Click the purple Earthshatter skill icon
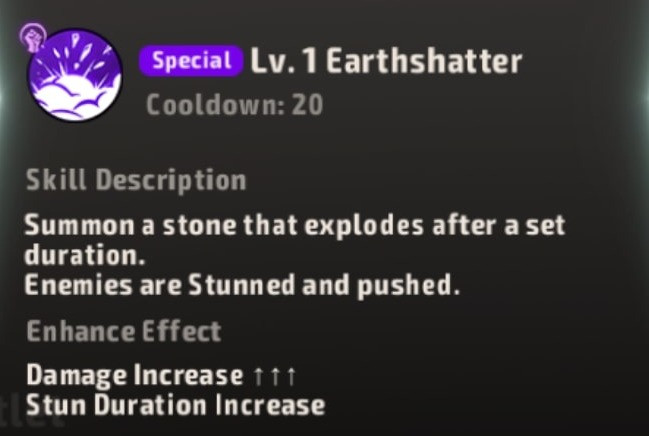 [x=75, y=75]
